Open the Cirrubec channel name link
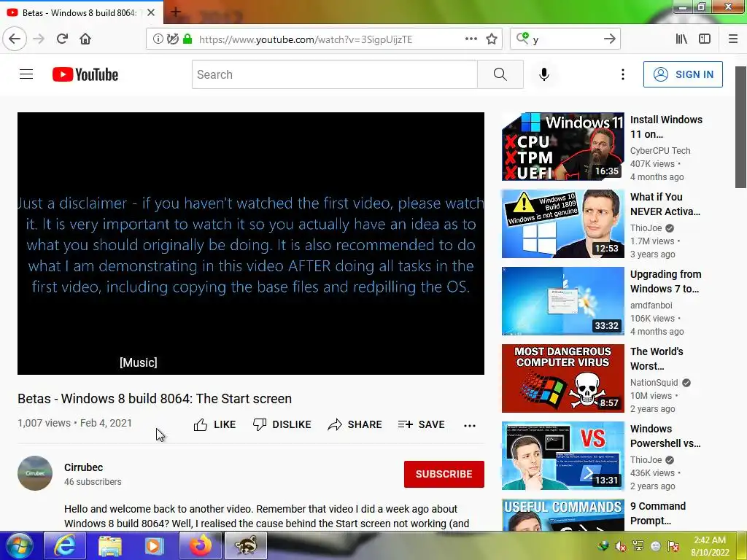 83,467
